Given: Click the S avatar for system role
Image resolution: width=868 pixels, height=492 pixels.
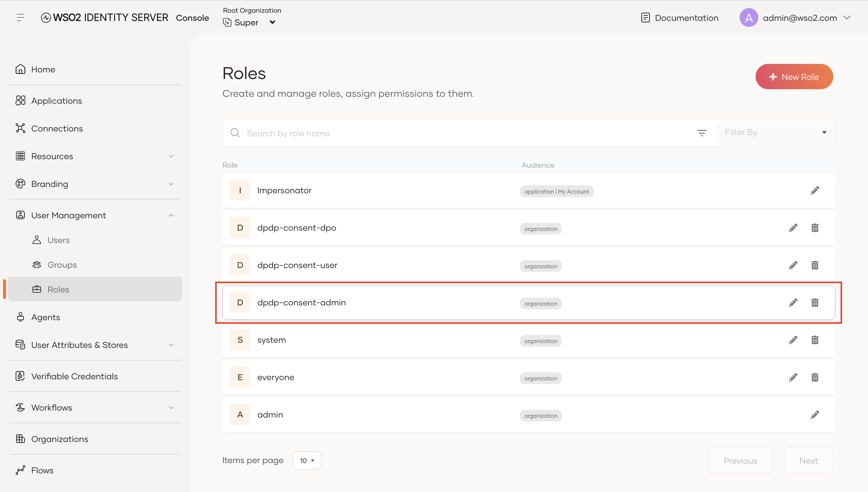Looking at the screenshot, I should pos(240,339).
